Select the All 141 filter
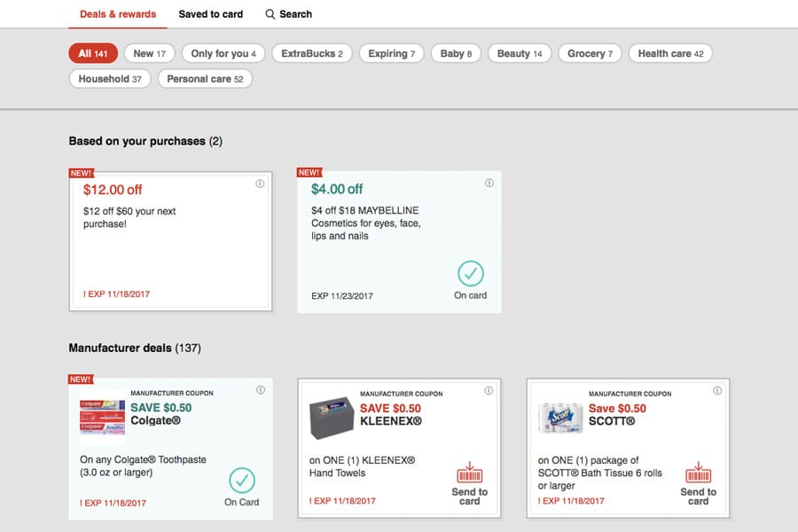The height and width of the screenshot is (532, 798). tap(93, 53)
